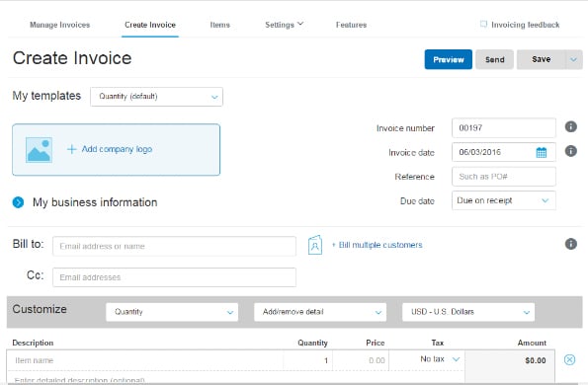Click the Price value field

[361, 360]
